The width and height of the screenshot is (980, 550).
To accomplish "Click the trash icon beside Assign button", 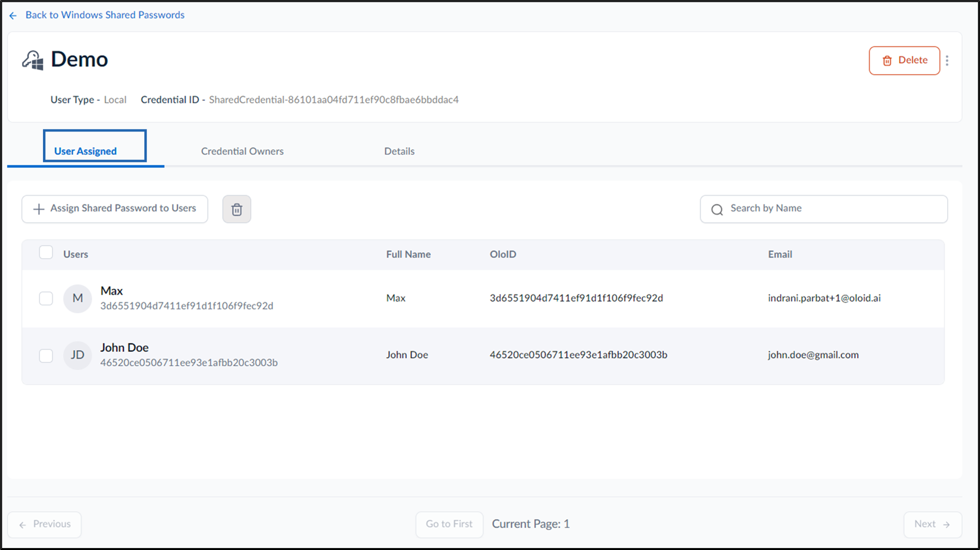I will [237, 209].
